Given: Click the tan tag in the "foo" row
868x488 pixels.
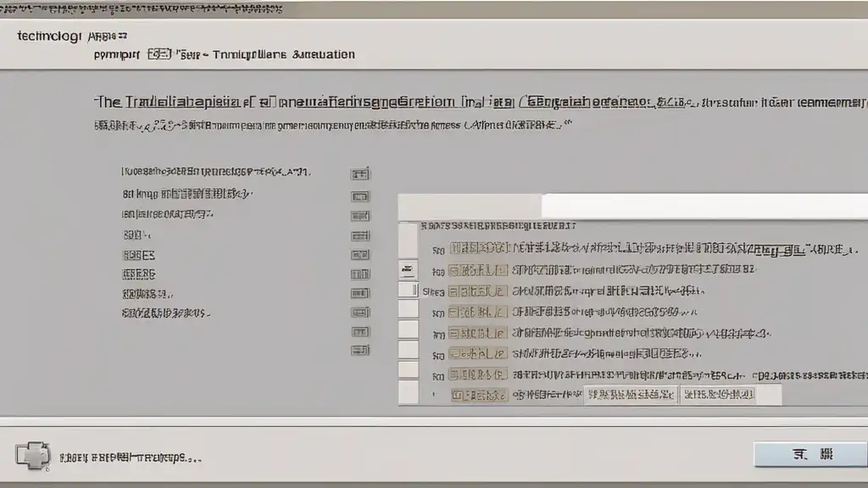Looking at the screenshot, I should pos(477,270).
